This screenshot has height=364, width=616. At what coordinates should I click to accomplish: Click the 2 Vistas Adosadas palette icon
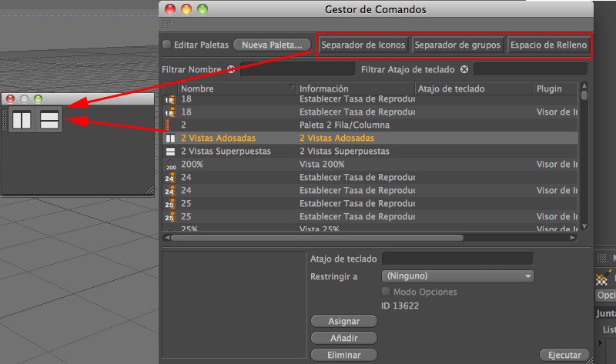point(21,120)
